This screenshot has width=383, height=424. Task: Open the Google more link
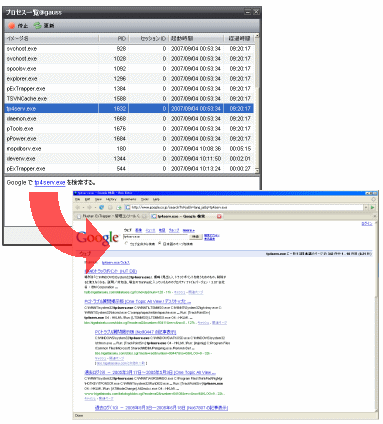click(x=188, y=230)
